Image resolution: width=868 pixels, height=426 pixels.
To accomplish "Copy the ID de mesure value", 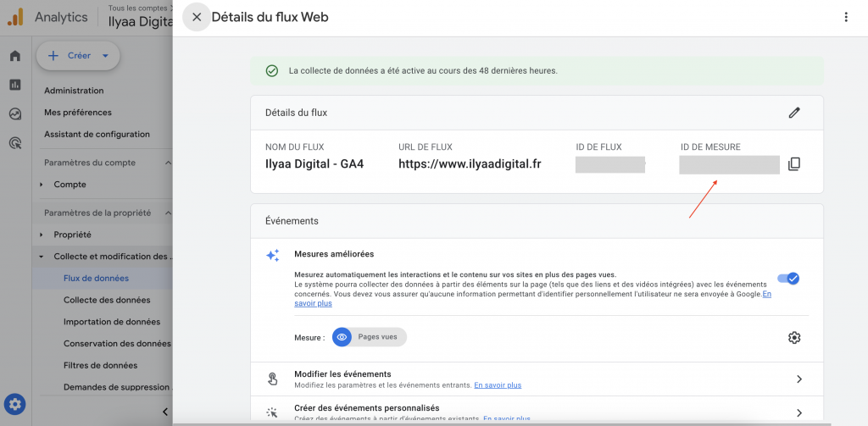I will pyautogui.click(x=793, y=164).
